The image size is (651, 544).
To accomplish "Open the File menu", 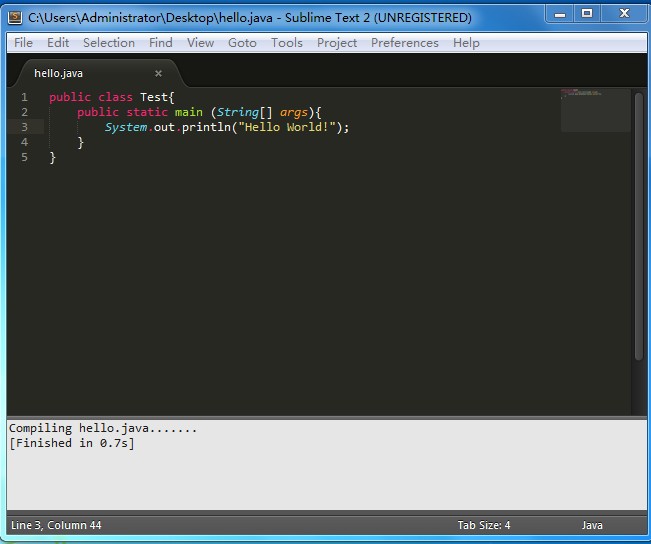I will 23,43.
